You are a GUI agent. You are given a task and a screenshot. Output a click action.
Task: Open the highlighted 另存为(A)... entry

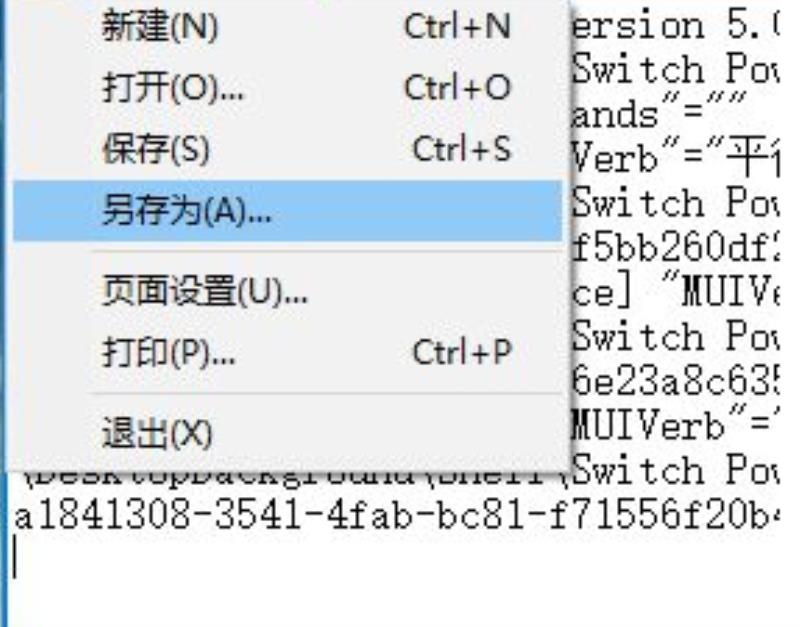(287, 211)
